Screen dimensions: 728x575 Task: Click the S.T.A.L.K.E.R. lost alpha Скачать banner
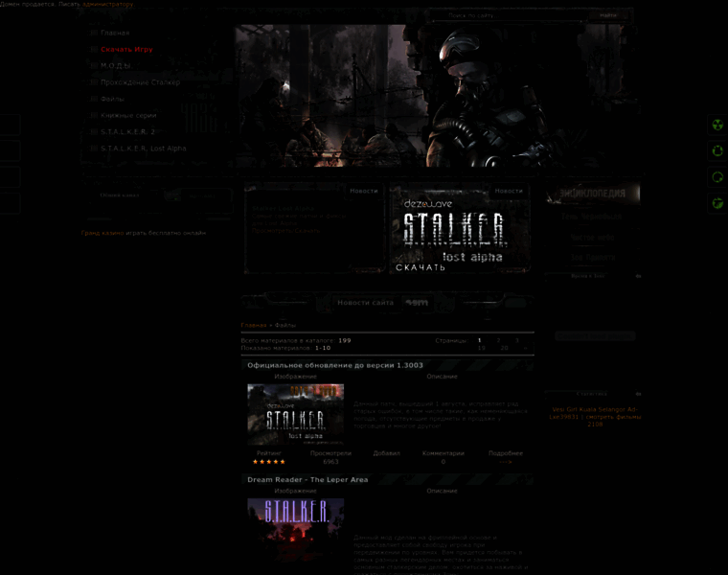point(460,229)
